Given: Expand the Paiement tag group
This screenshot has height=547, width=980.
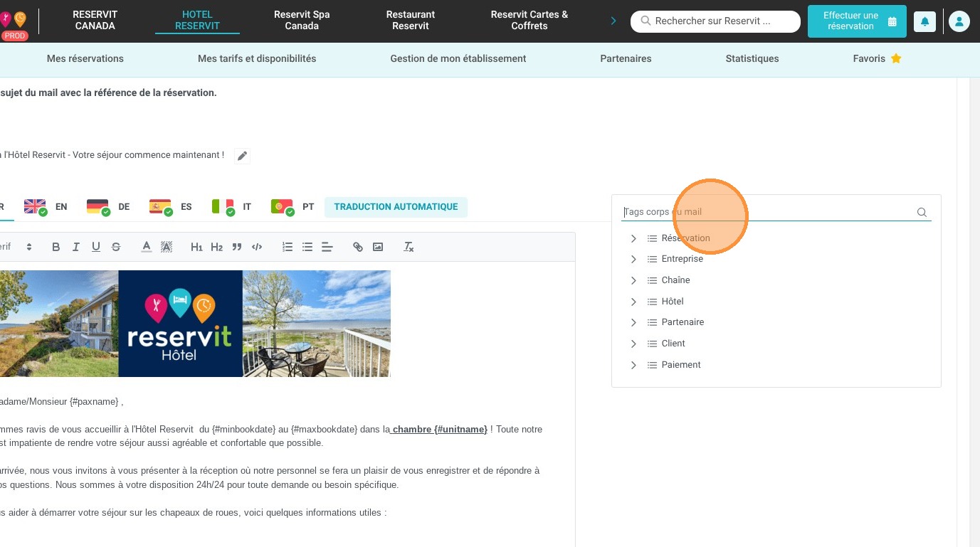Looking at the screenshot, I should 633,365.
